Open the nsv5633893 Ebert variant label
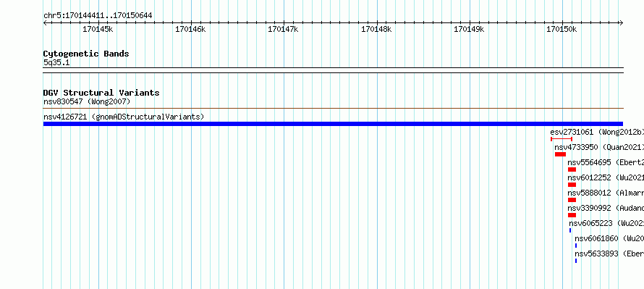 [x=609, y=254]
